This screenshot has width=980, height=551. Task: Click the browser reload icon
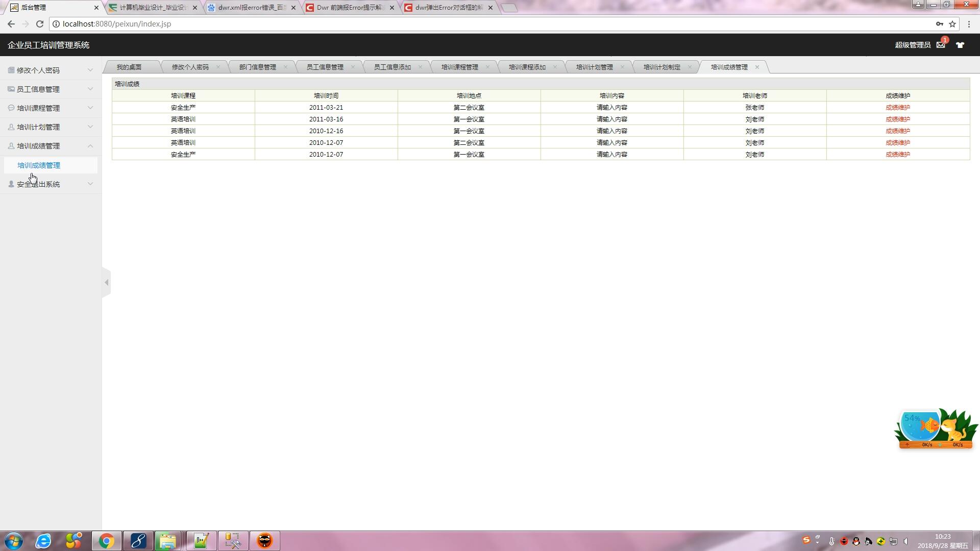click(40, 24)
